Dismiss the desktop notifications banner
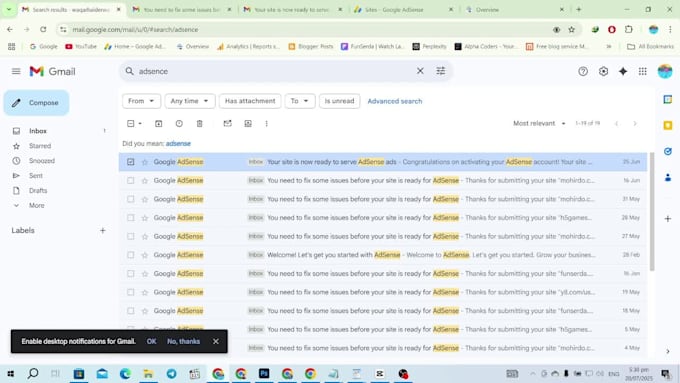680x383 pixels. [x=216, y=341]
